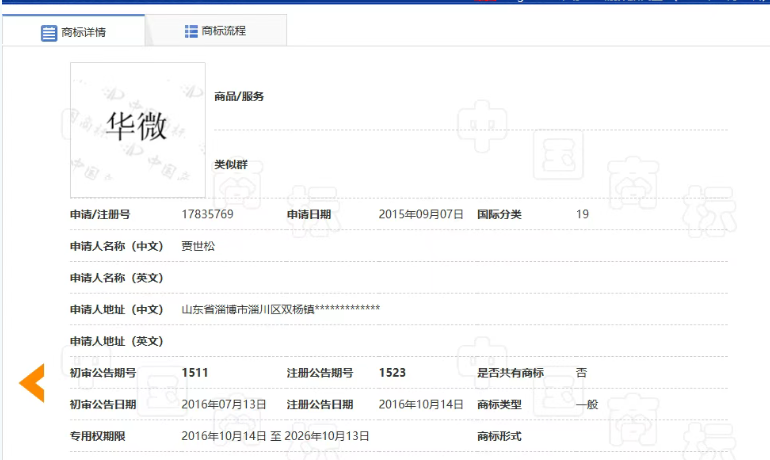Click the registration number 17835769
Image resolution: width=770 pixels, height=460 pixels.
207,214
